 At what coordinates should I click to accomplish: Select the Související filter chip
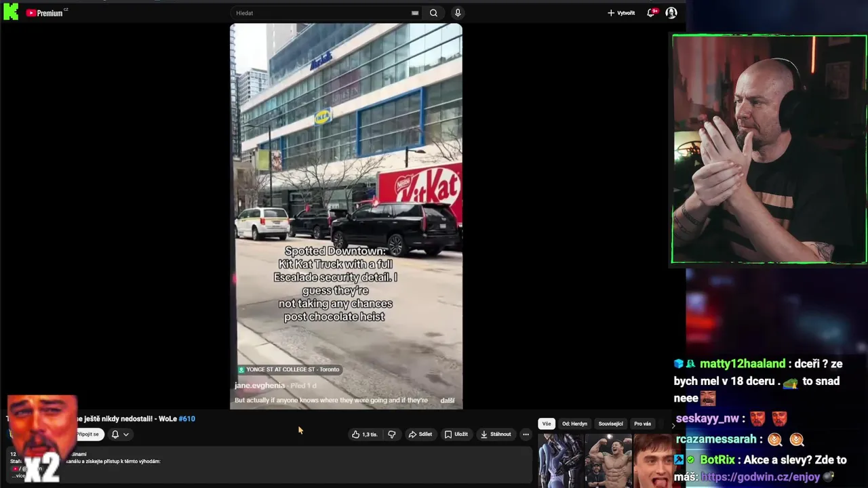tap(610, 424)
